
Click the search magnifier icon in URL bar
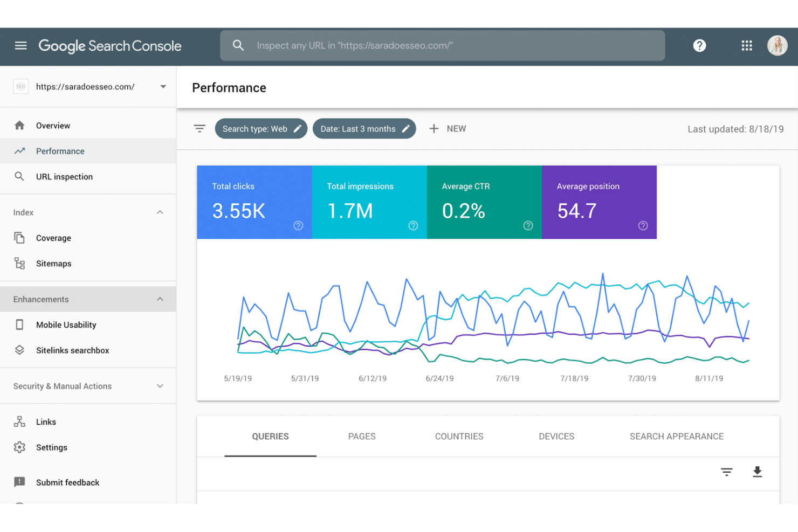238,45
